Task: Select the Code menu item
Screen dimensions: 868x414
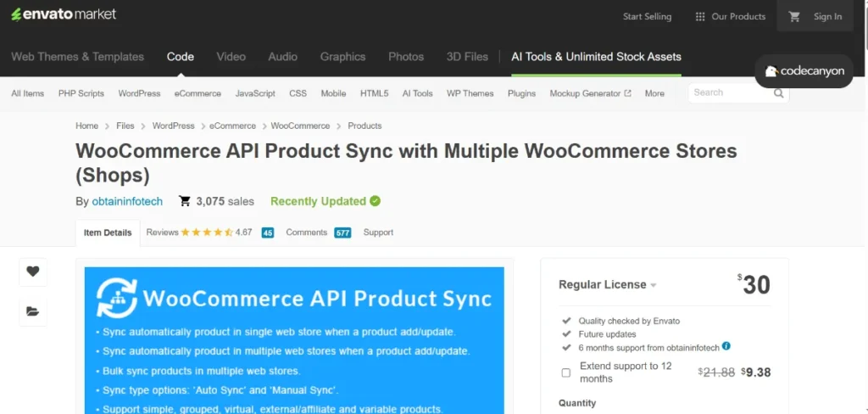Action: point(181,57)
